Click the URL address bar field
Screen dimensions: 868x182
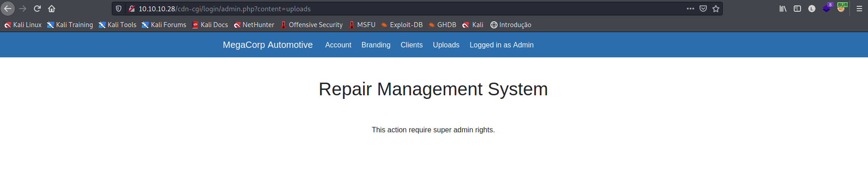pos(408,9)
